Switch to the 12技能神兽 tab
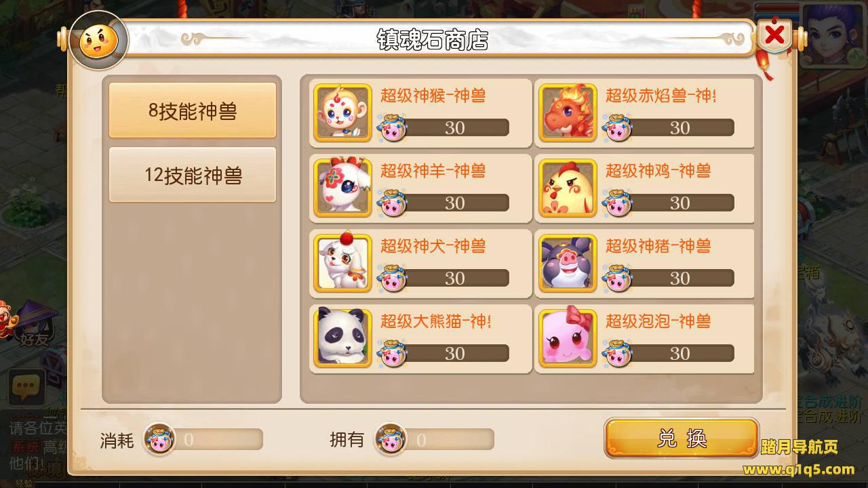868x488 pixels. (193, 175)
